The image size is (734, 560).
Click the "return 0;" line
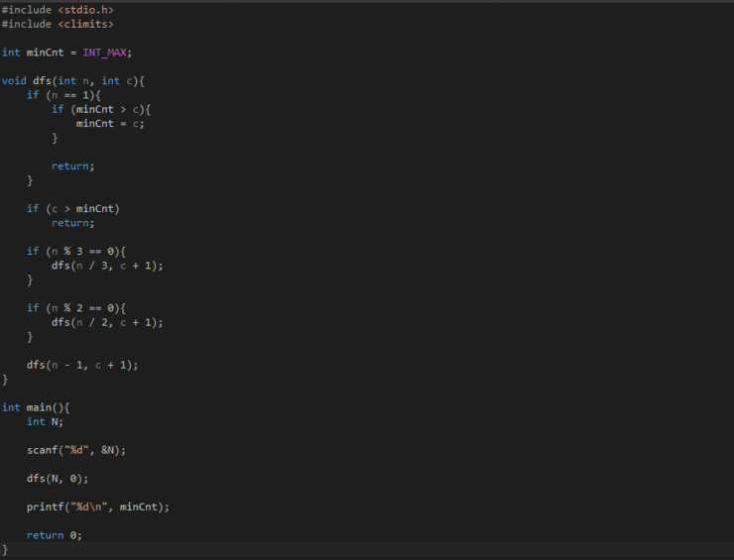(55, 535)
